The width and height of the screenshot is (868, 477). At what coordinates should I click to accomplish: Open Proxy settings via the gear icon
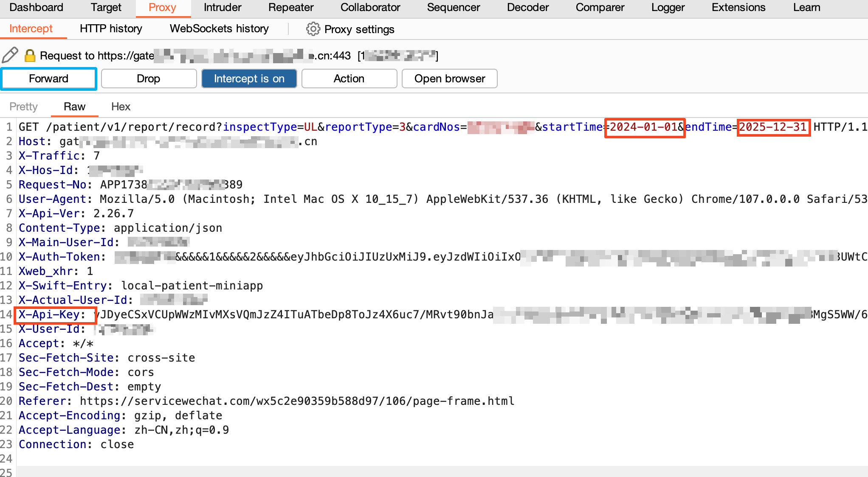pos(313,29)
